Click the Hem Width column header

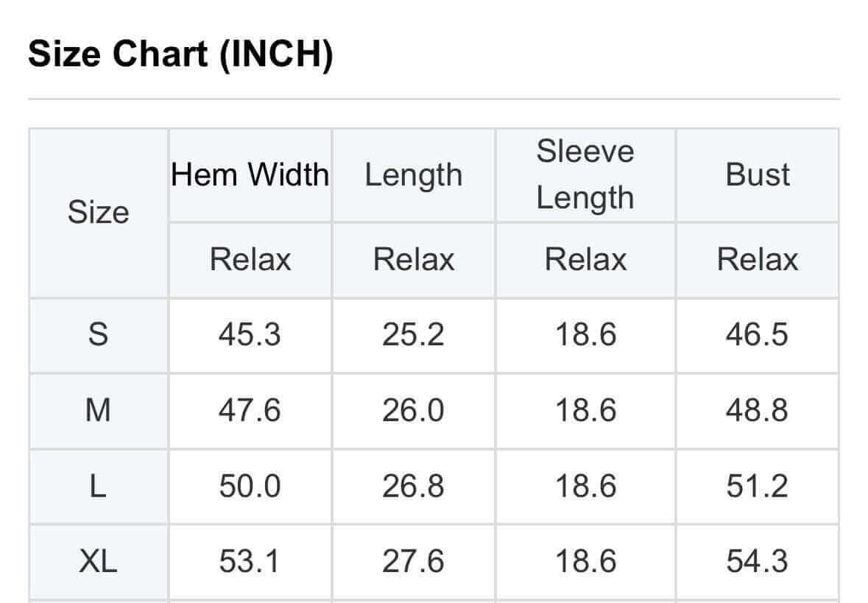pyautogui.click(x=250, y=175)
